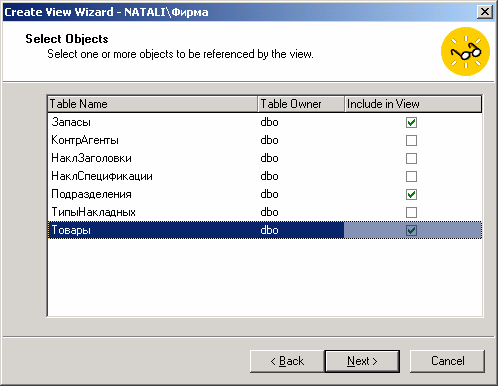Click the yellow wizard glasses icon
This screenshot has width=498, height=386.
(x=465, y=52)
